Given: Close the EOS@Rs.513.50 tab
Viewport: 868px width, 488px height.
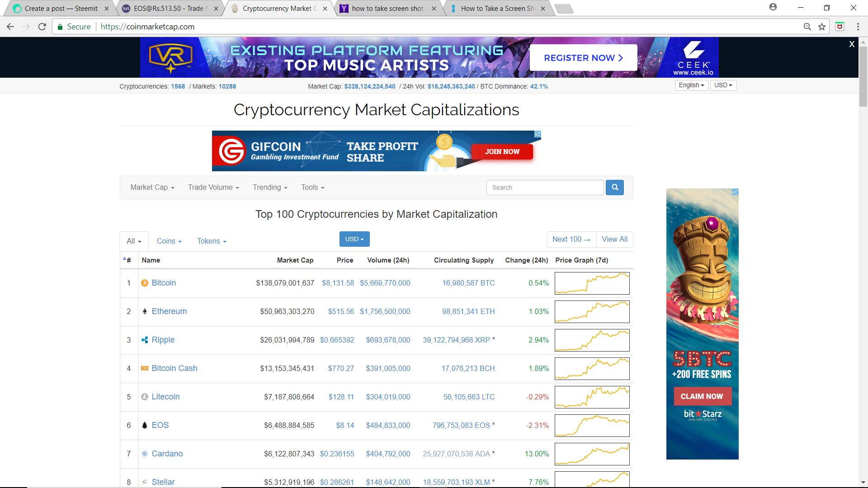Looking at the screenshot, I should coord(216,9).
